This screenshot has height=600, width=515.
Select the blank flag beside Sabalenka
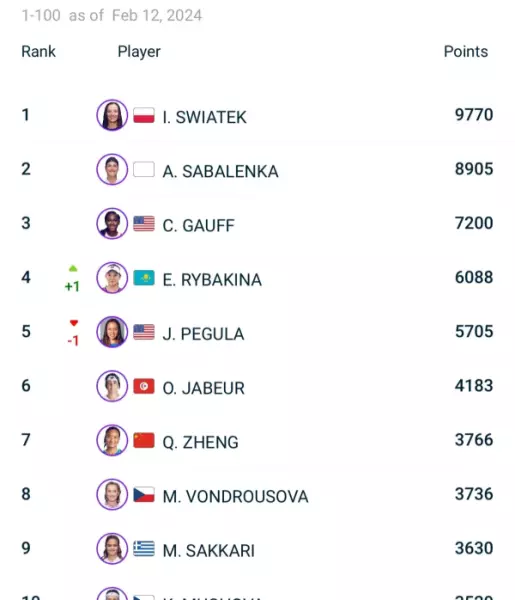pos(144,170)
